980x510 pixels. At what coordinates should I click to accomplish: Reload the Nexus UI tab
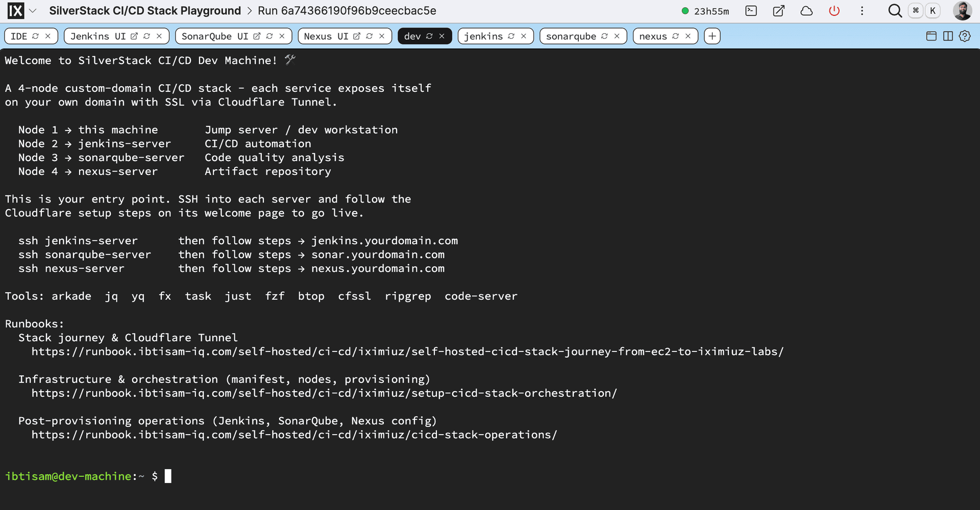pyautogui.click(x=370, y=36)
